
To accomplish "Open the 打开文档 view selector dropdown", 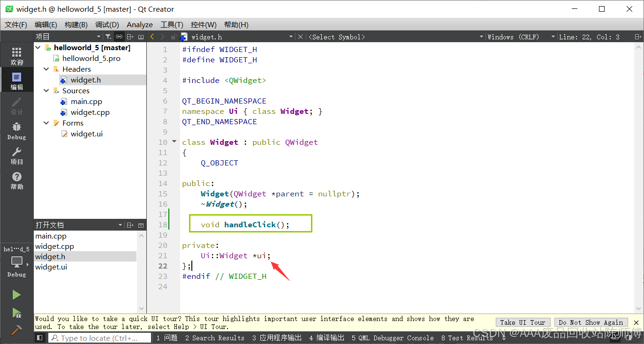I will tap(121, 225).
